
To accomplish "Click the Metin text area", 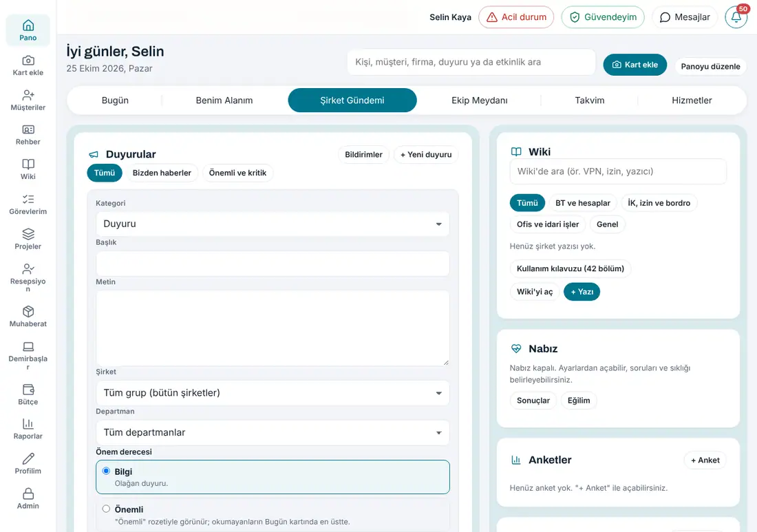I will (273, 328).
